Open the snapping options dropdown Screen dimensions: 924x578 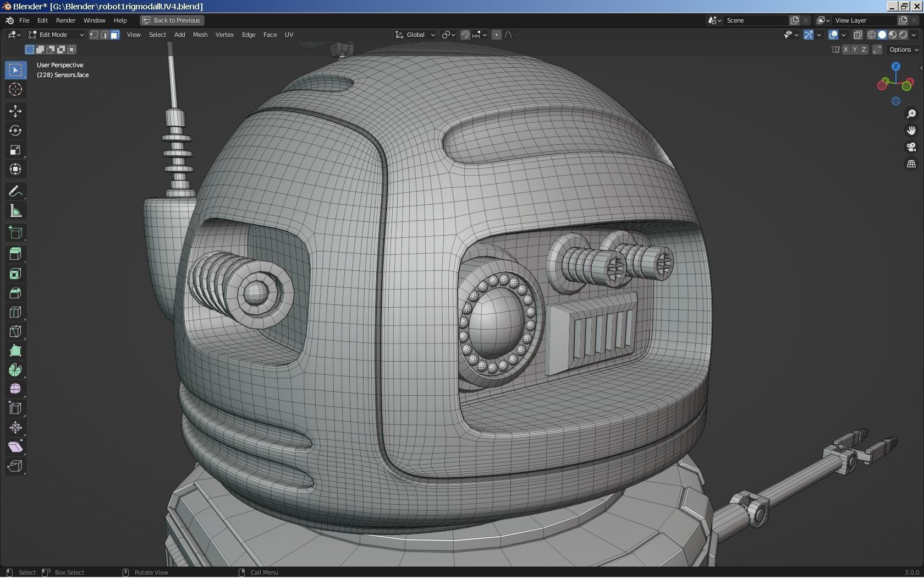click(480, 35)
